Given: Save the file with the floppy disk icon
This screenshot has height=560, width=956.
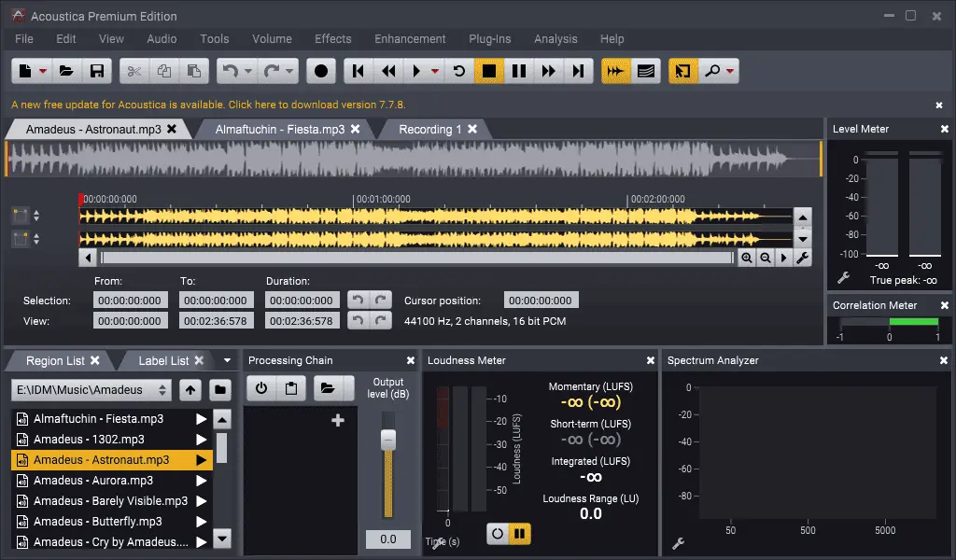Looking at the screenshot, I should coord(97,71).
